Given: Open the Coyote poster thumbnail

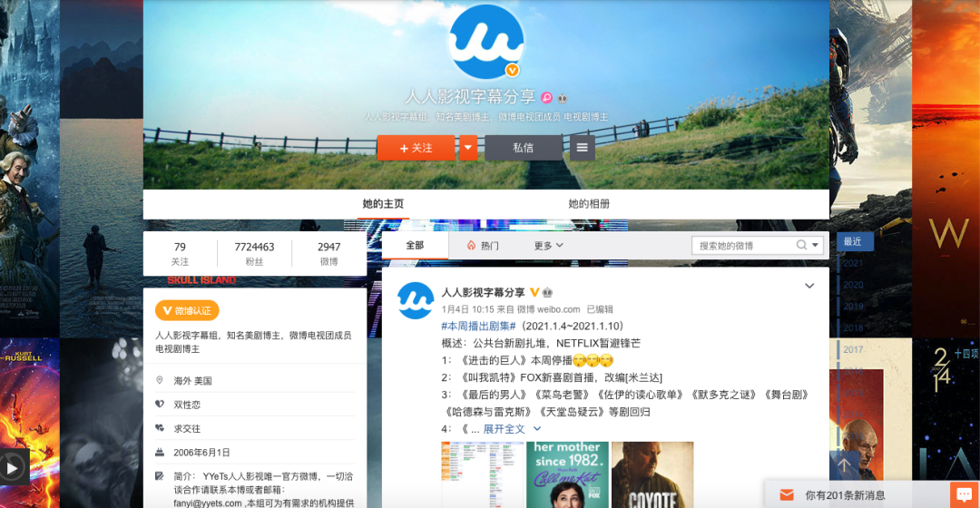Looking at the screenshot, I should (x=652, y=474).
